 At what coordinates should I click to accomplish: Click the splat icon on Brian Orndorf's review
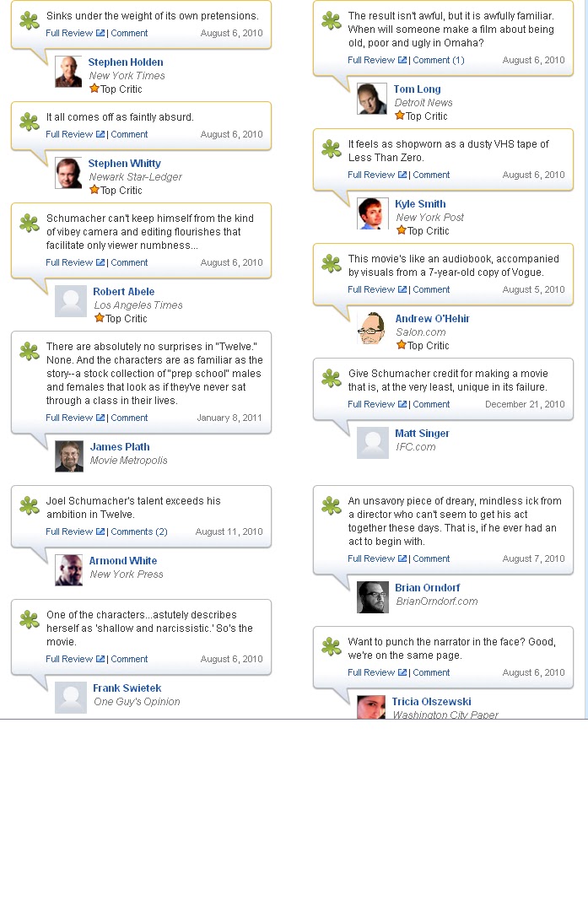332,506
